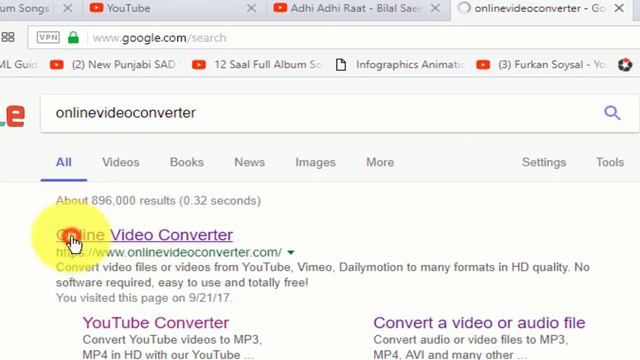Click the YouTube favicon on YouTube tab

pyautogui.click(x=96, y=8)
